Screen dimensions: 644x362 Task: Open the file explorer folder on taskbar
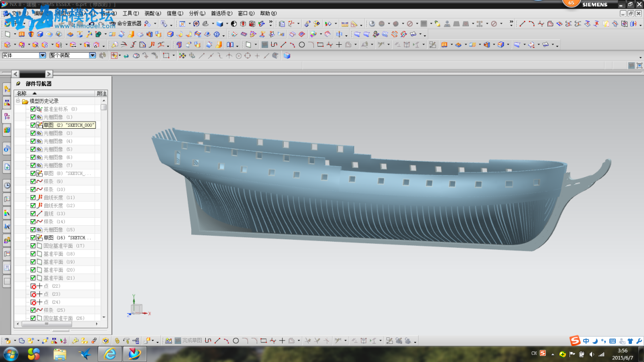tap(60, 354)
